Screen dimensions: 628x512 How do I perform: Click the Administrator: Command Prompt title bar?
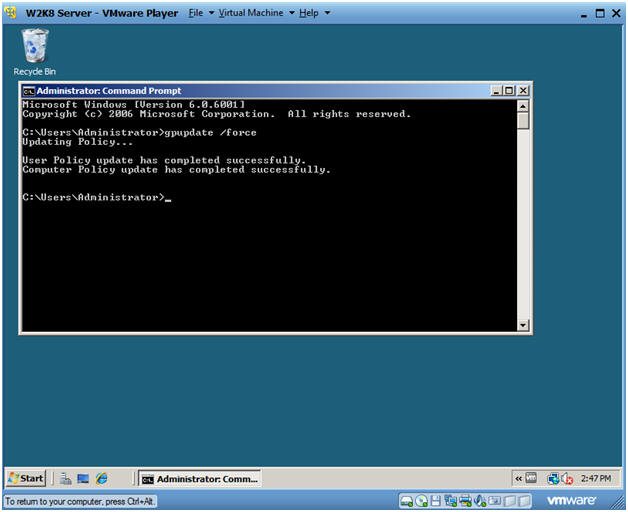click(x=276, y=91)
